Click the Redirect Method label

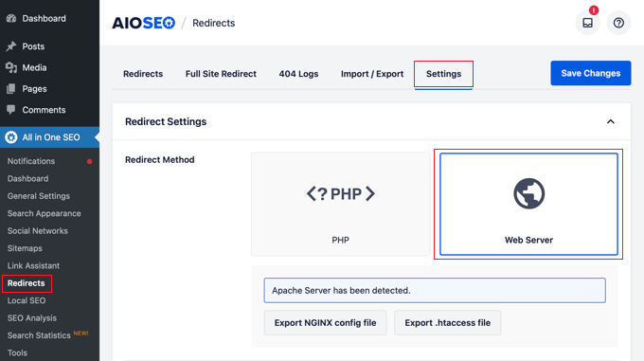click(x=160, y=160)
